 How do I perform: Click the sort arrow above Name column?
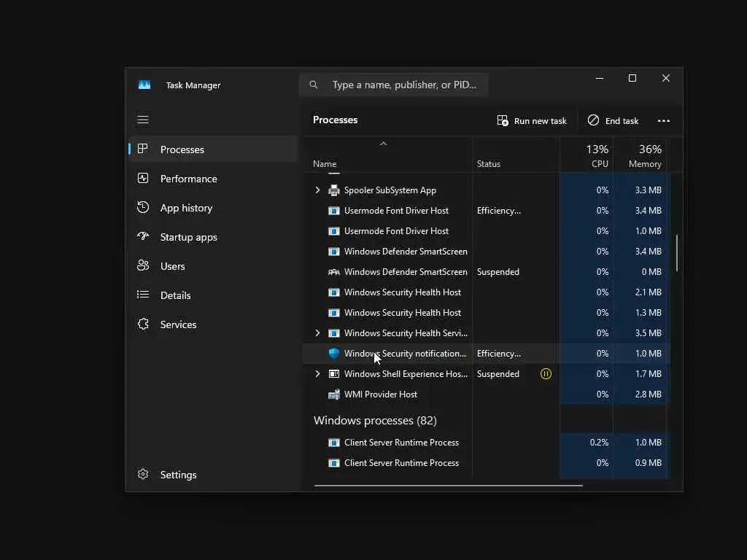click(x=384, y=144)
